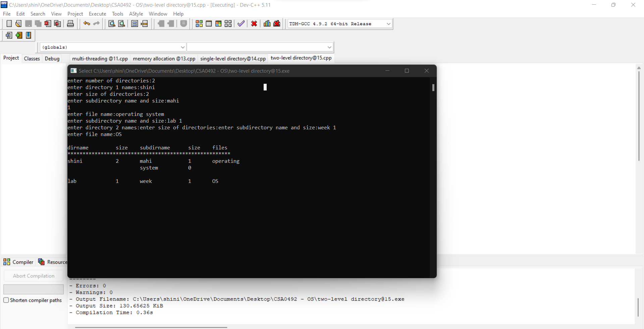Enable Shorten compiler paths
This screenshot has width=644, height=329.
tap(6, 300)
